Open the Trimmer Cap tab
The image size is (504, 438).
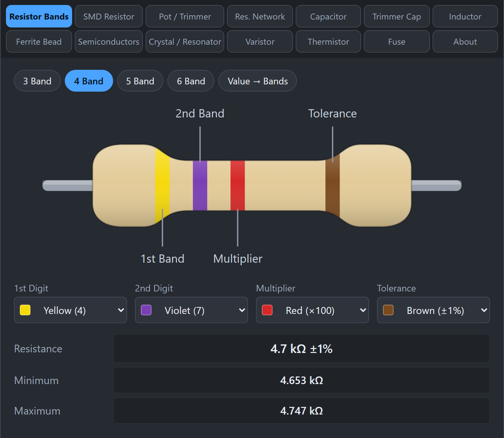(397, 16)
